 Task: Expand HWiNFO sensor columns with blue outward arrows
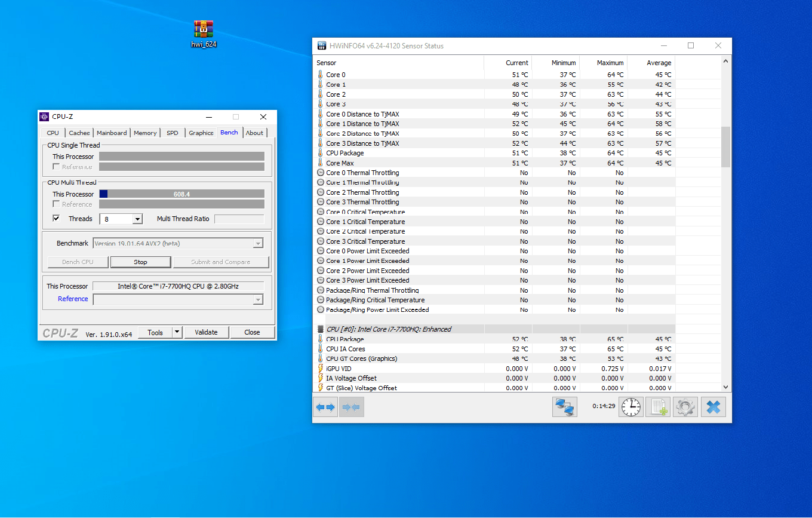coord(325,407)
